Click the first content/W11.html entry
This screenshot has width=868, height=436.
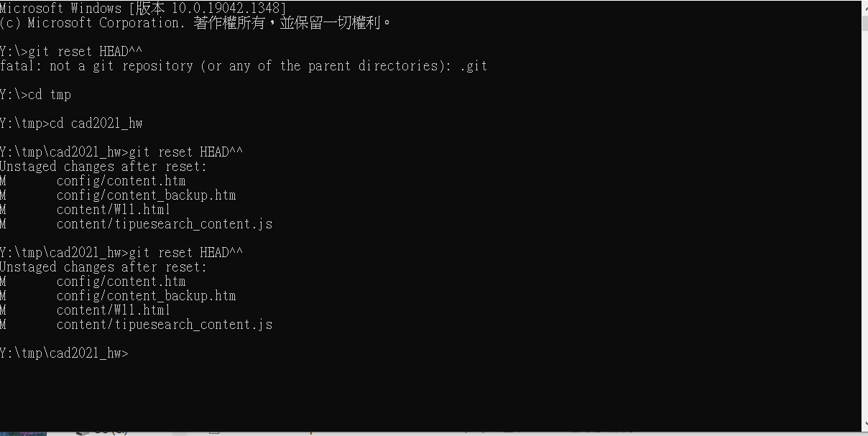114,210
